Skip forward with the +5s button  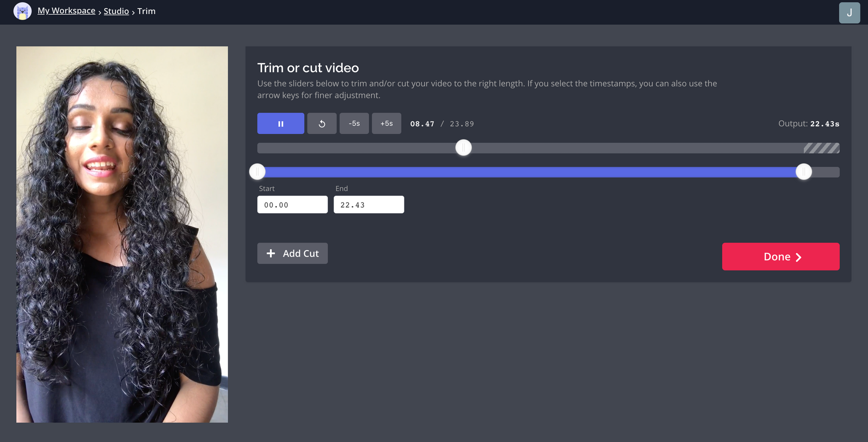[x=386, y=124]
